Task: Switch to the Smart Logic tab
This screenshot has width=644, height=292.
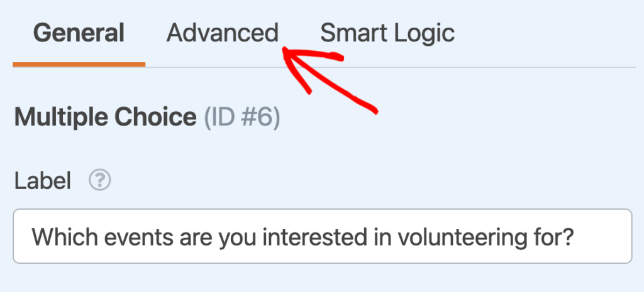Action: (387, 33)
